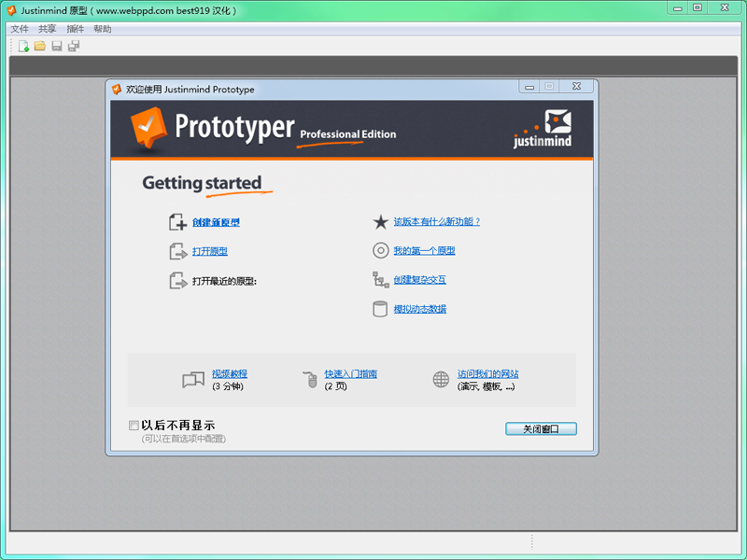This screenshot has height=560, width=747.
Task: Click the 创建新原型 link
Action: 216,222
